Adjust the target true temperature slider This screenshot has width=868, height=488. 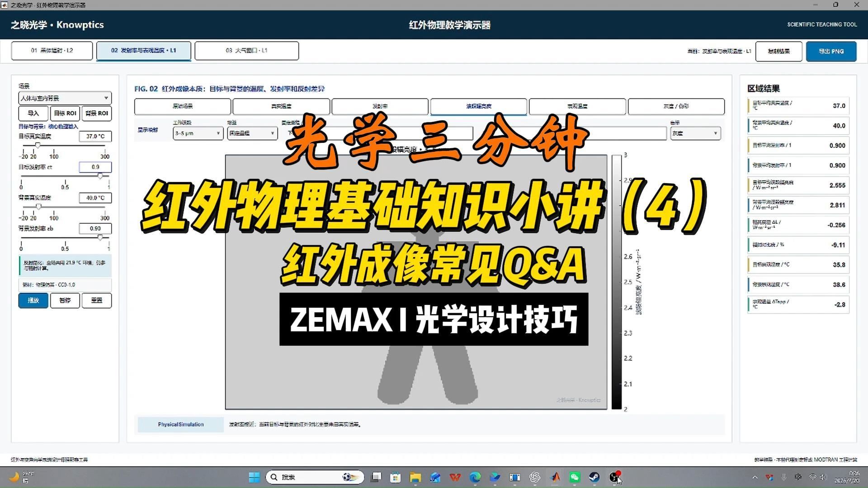(x=38, y=145)
